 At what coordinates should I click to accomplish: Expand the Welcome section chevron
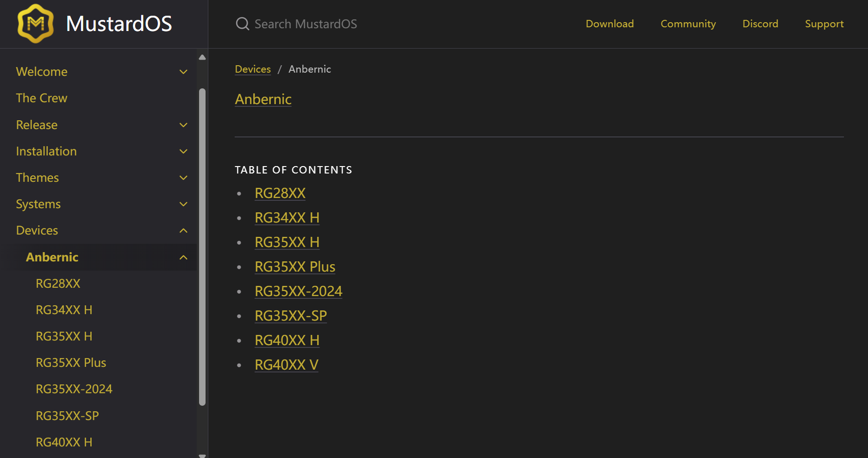pyautogui.click(x=183, y=72)
